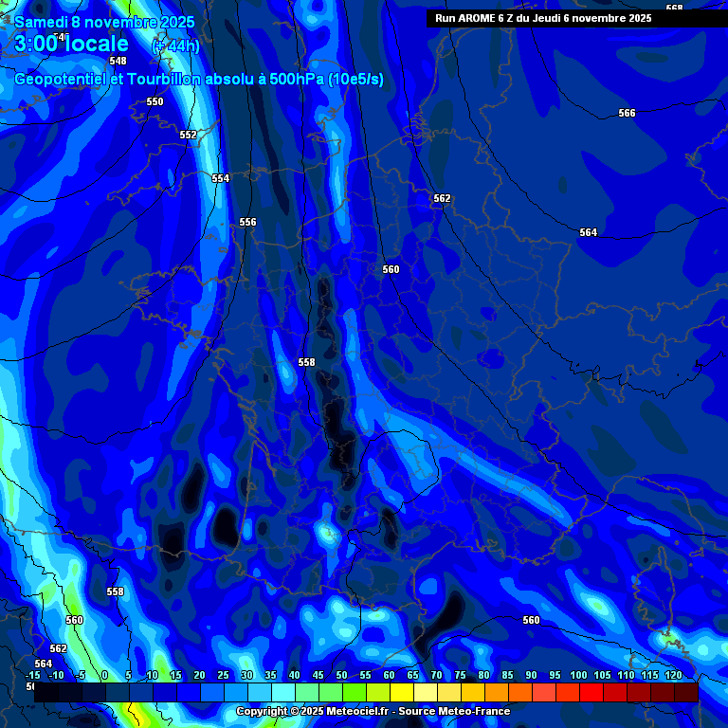This screenshot has width=728, height=728.
Task: Click the 552 contour label
Action: (x=188, y=135)
